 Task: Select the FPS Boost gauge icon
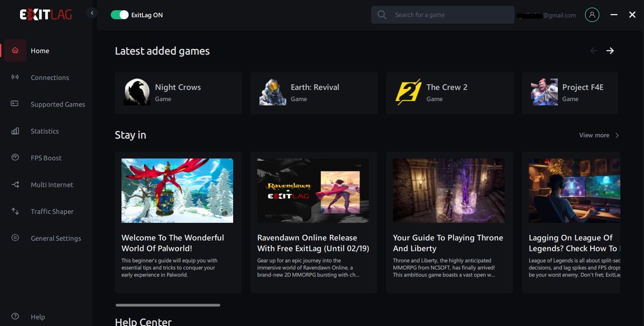pyautogui.click(x=15, y=158)
